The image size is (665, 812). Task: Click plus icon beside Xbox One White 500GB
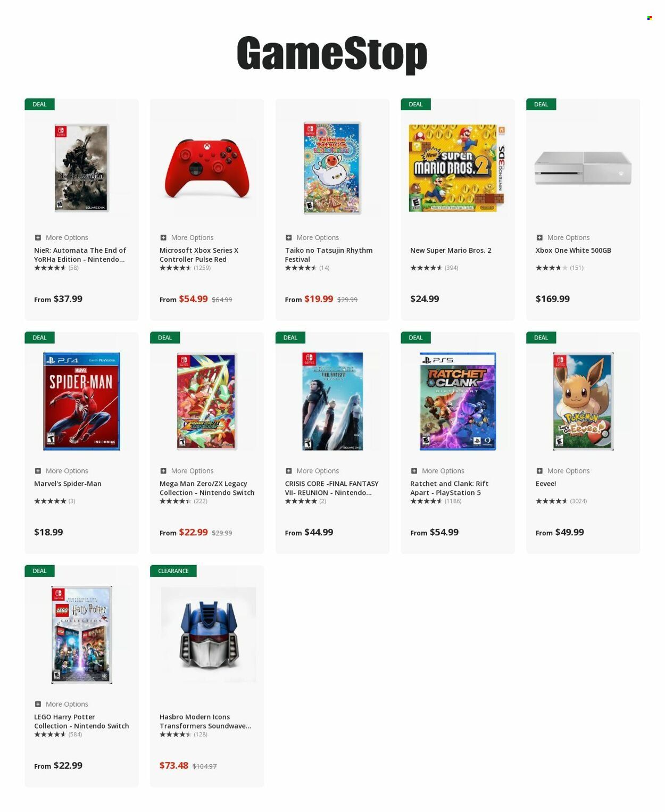pyautogui.click(x=539, y=238)
